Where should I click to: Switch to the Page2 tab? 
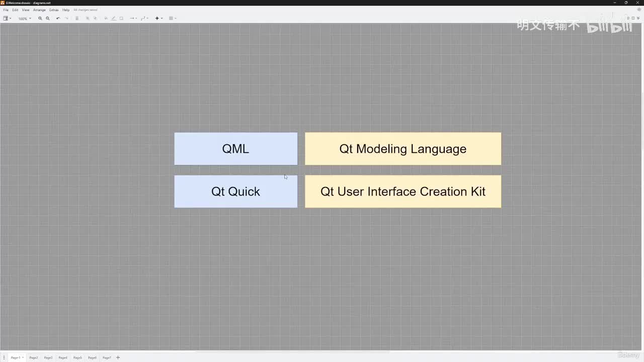34,357
